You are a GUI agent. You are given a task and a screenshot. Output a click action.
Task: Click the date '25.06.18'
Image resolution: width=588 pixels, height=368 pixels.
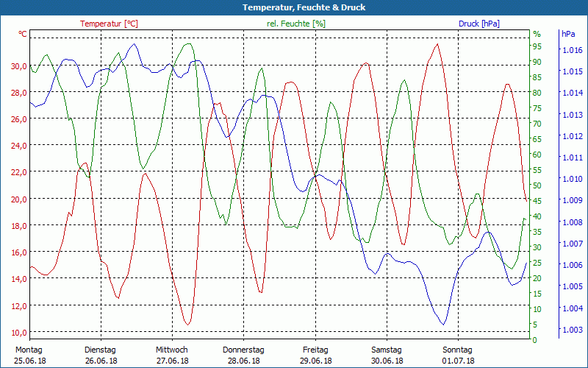[x=30, y=361]
